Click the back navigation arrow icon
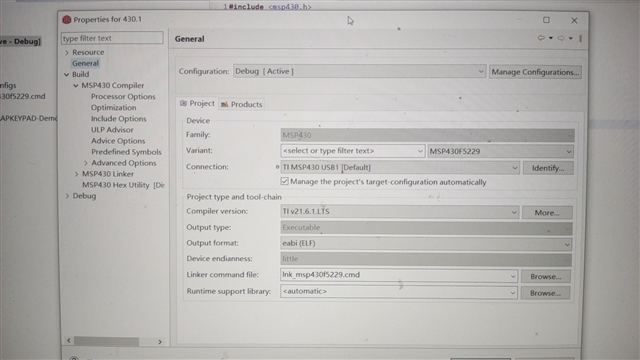This screenshot has height=360, width=640. pos(541,38)
